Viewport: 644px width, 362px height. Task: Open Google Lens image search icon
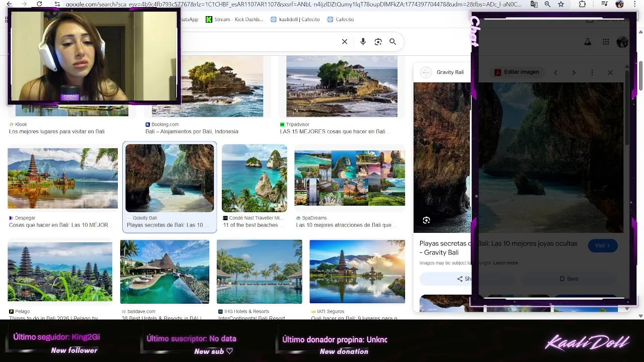pos(378,42)
